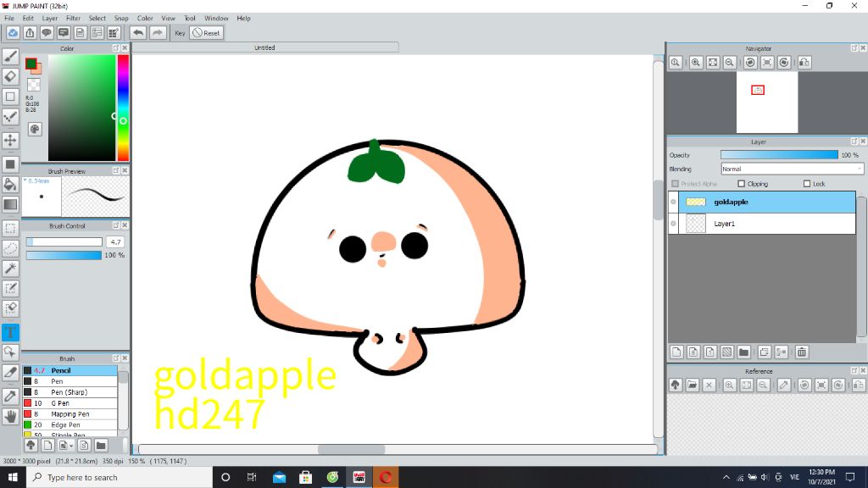
Task: Select the Dot tool icon
Action: click(x=10, y=117)
